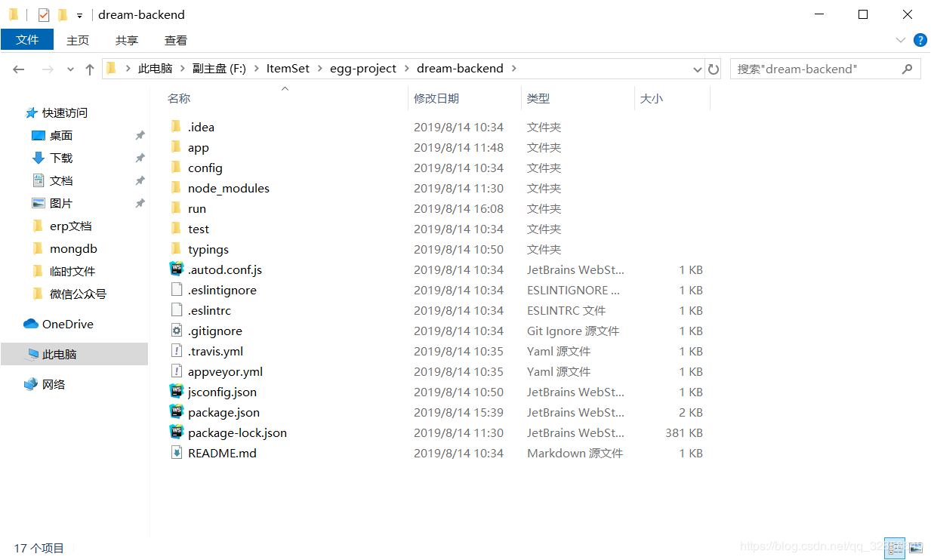Click the Network icon in sidebar
Viewport: 931px width, 560px height.
click(31, 384)
